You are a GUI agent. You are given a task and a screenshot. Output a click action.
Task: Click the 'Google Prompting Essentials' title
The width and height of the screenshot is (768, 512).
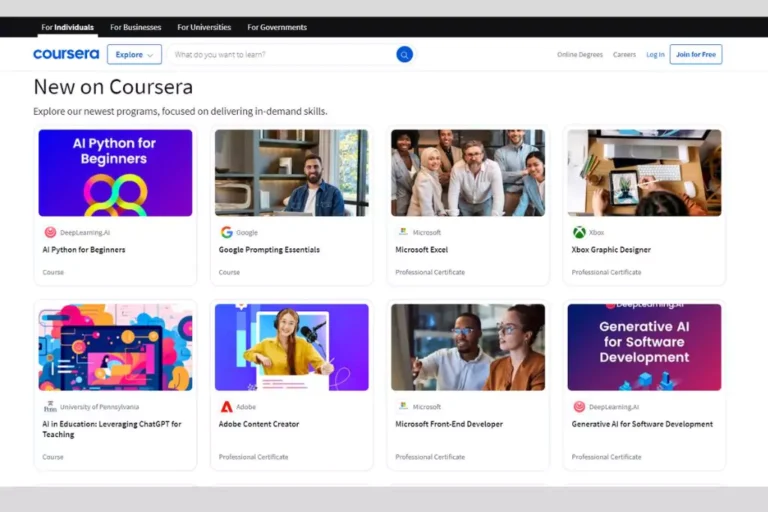(269, 250)
